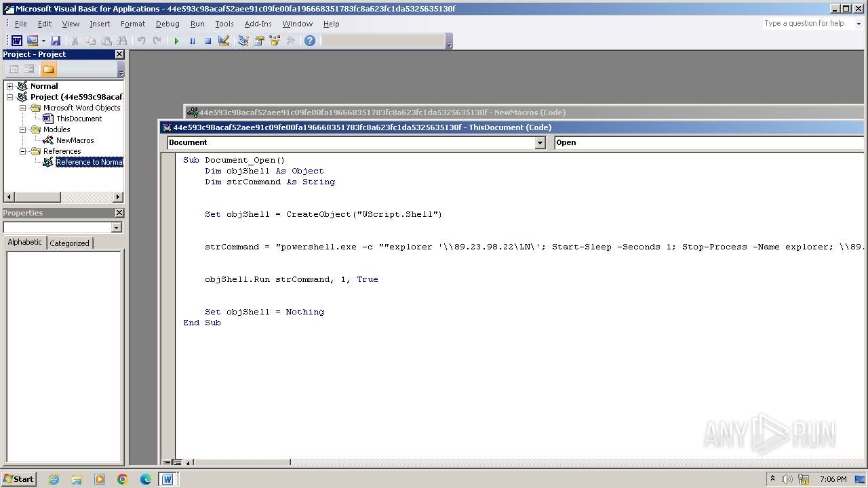The image size is (868, 488).
Task: Click the Undo arrow icon
Action: point(141,41)
